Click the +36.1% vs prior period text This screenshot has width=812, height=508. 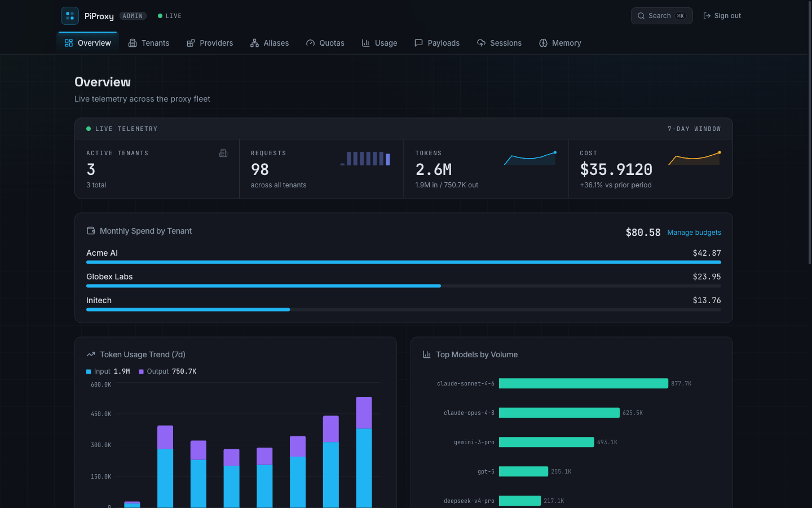pyautogui.click(x=616, y=185)
